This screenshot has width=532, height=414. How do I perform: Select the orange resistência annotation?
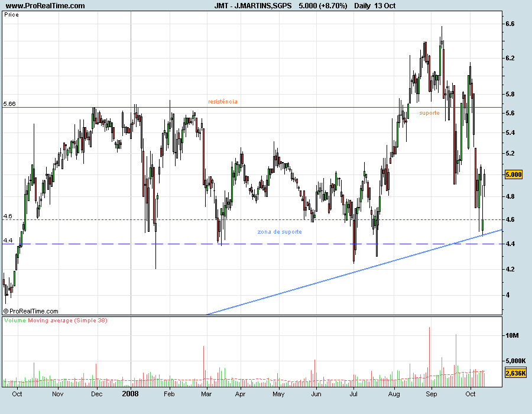pos(223,102)
